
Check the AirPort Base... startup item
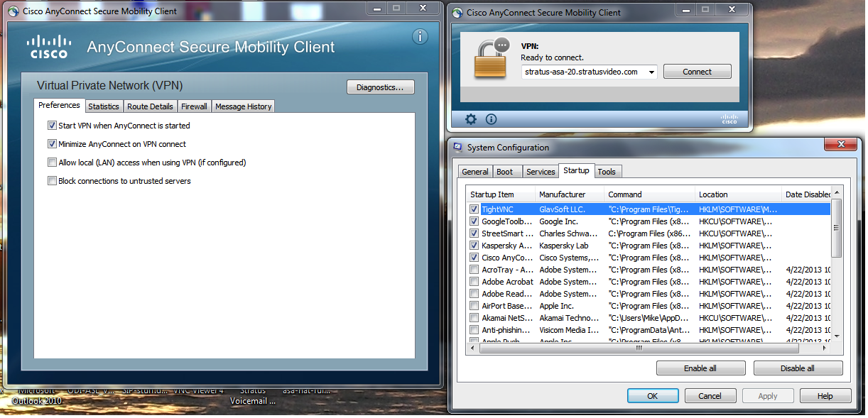[x=474, y=306]
